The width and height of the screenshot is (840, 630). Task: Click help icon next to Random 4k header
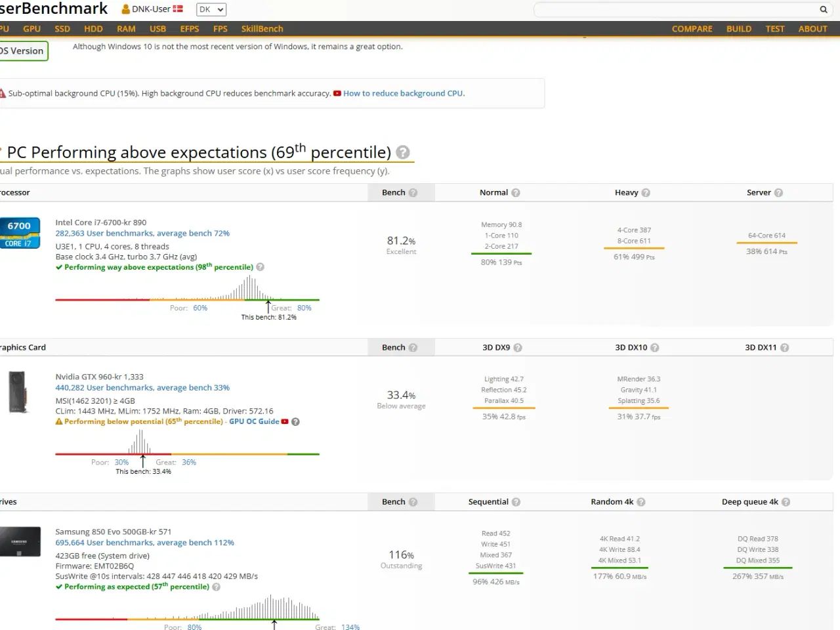pos(641,501)
